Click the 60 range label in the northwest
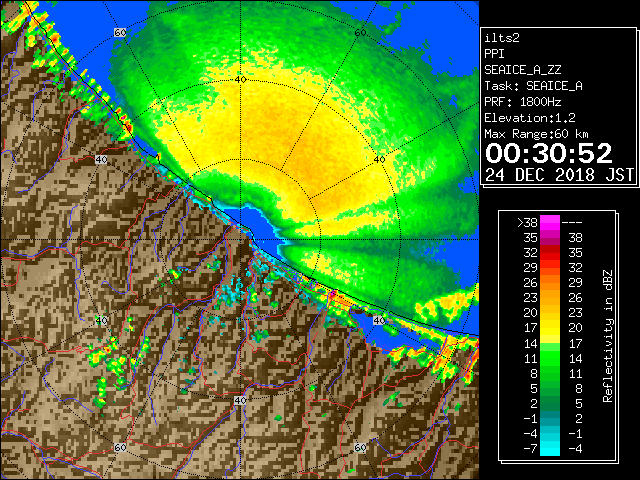 (x=120, y=33)
